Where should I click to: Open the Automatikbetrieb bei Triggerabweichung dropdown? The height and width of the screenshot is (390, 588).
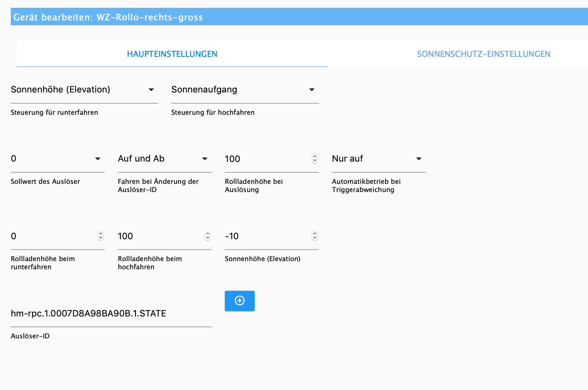coord(379,159)
